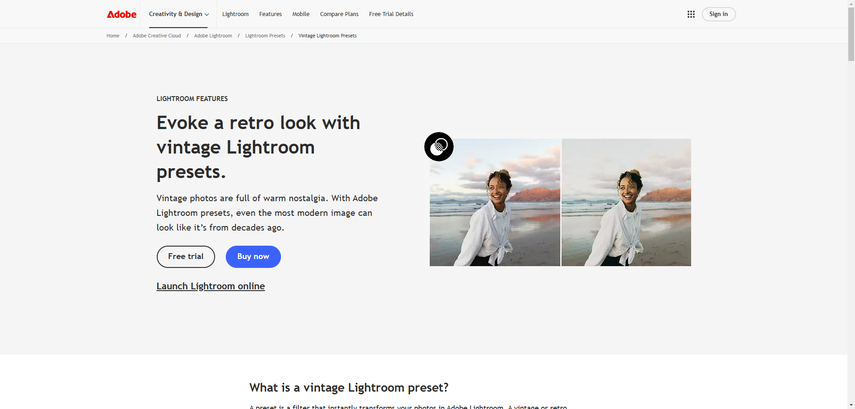Click the blue Buy now button
The height and width of the screenshot is (409, 855).
pyautogui.click(x=253, y=257)
